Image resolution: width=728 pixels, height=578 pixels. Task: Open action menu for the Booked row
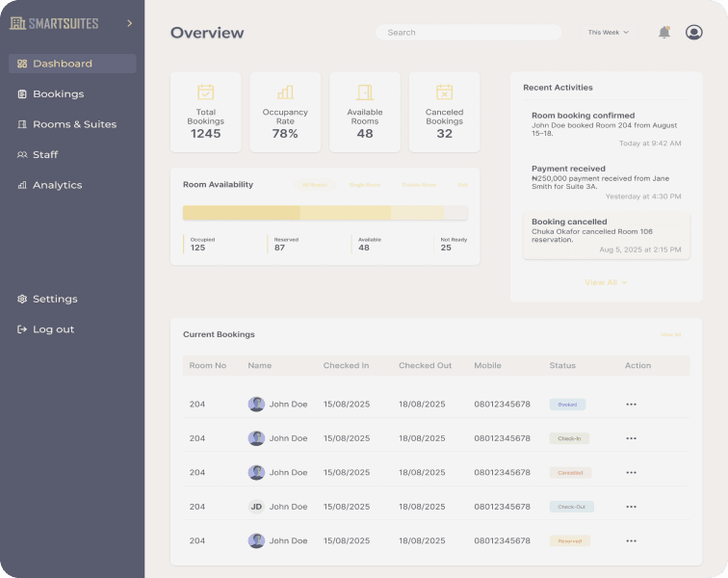click(x=631, y=405)
